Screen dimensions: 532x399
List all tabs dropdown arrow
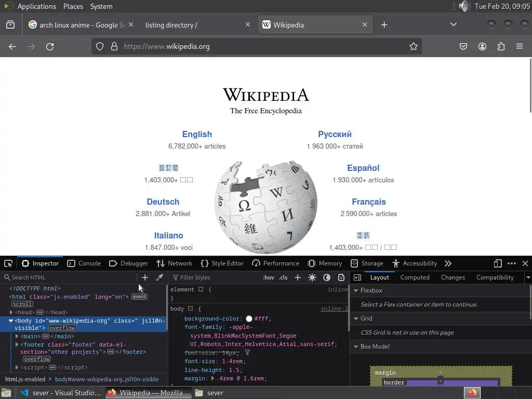[453, 24]
